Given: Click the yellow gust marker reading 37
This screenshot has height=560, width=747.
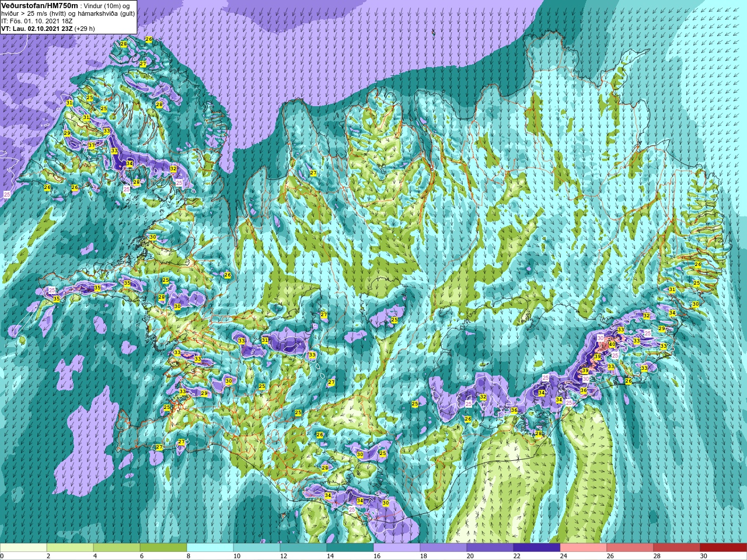Looking at the screenshot, I should (x=92, y=146).
